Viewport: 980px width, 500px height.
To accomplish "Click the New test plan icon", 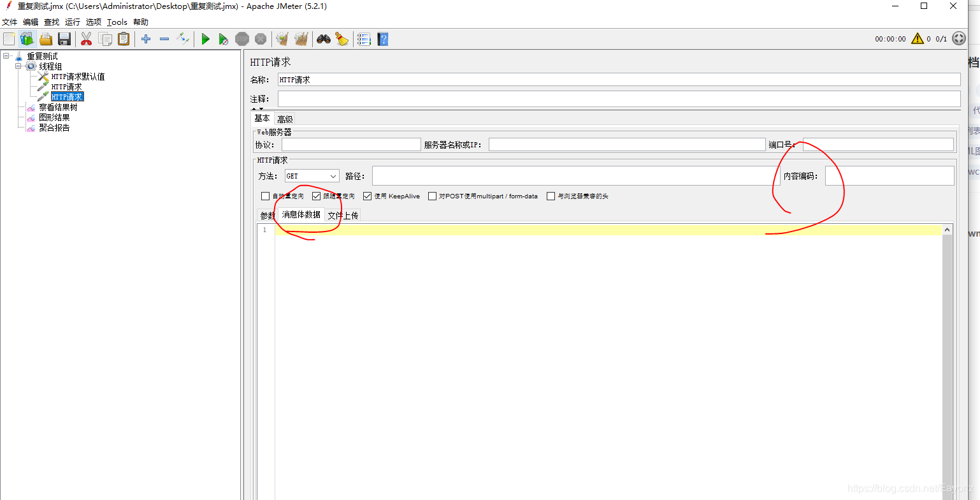I will pos(9,39).
